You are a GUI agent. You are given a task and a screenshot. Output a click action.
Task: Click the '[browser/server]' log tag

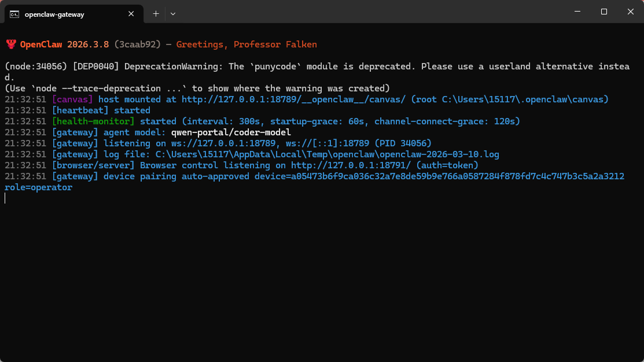click(93, 165)
